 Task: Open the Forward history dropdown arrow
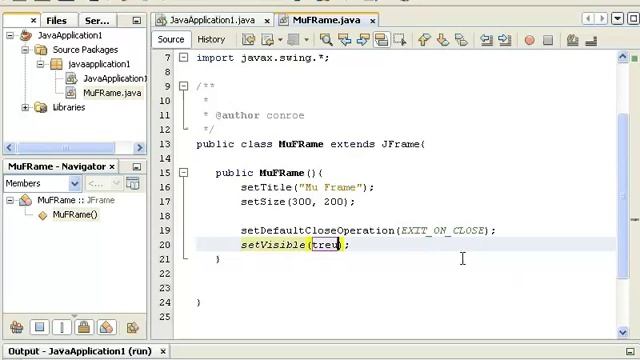click(306, 40)
